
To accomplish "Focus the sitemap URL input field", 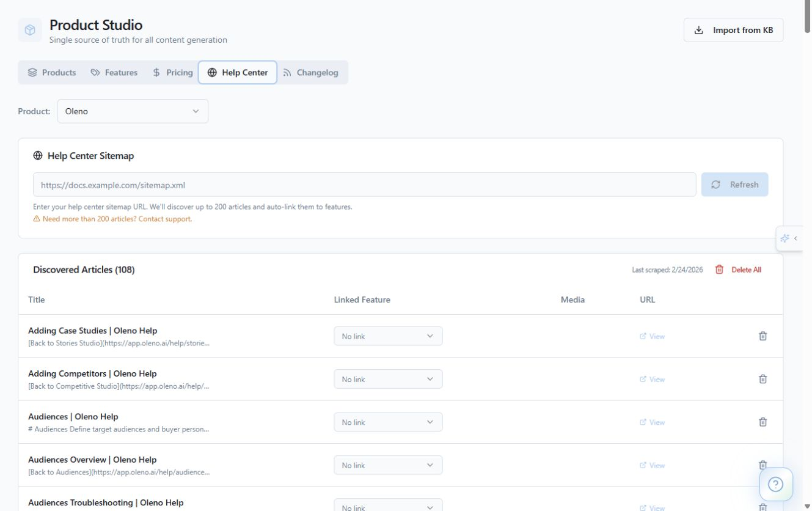I will point(364,185).
